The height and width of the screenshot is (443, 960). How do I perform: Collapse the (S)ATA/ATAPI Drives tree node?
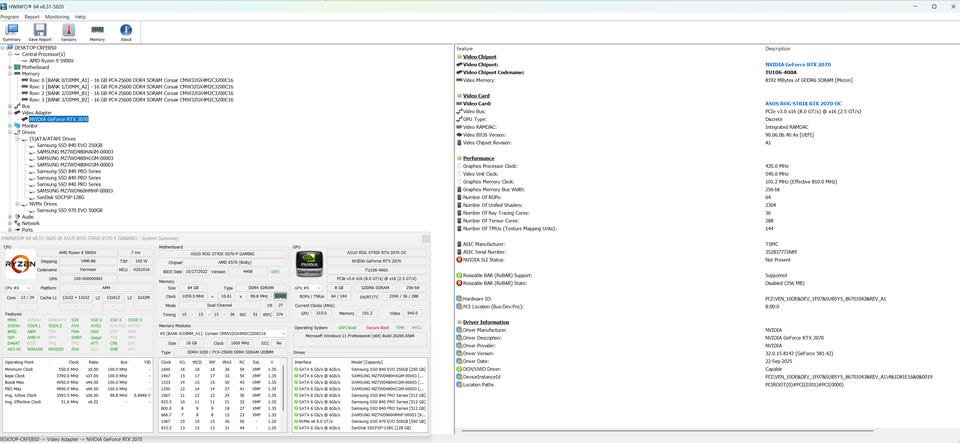pyautogui.click(x=17, y=139)
